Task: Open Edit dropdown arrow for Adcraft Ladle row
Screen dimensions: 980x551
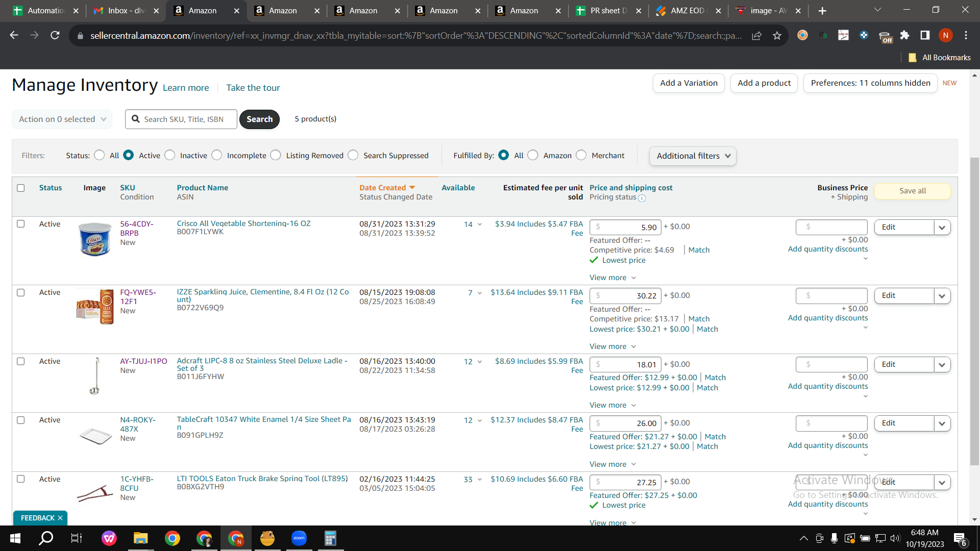Action: click(x=942, y=364)
